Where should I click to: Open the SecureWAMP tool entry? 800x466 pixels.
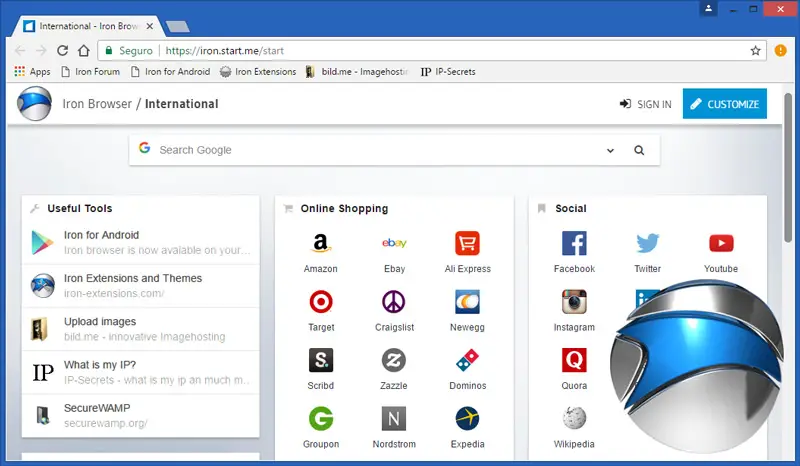click(x=140, y=415)
